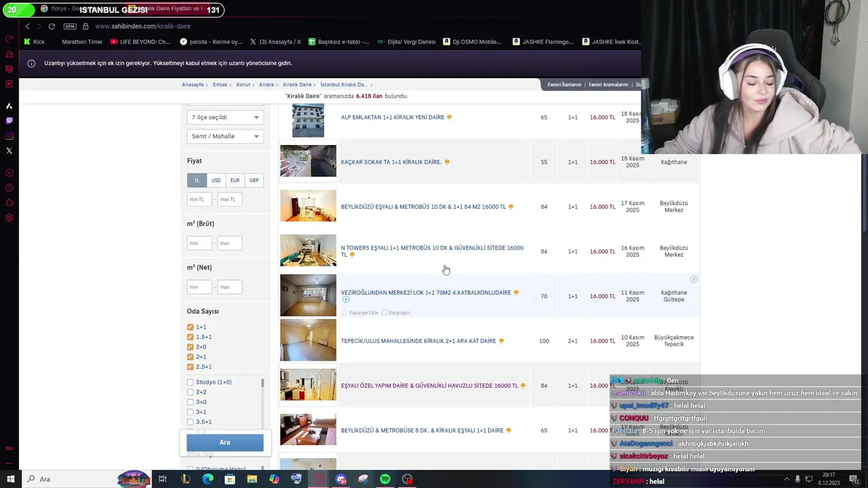Launch League of Legends from taskbar
The height and width of the screenshot is (488, 868).
coord(185,479)
